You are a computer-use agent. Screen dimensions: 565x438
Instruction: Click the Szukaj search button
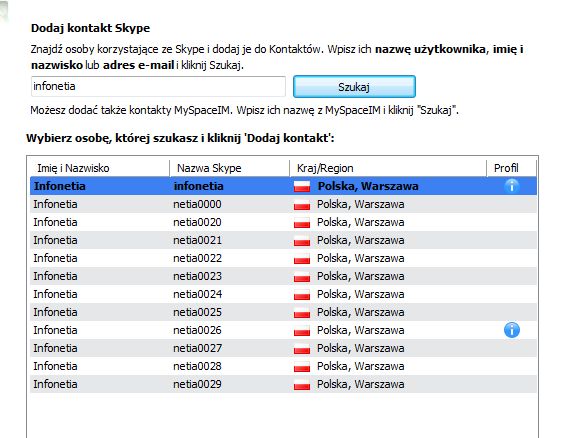click(x=354, y=86)
